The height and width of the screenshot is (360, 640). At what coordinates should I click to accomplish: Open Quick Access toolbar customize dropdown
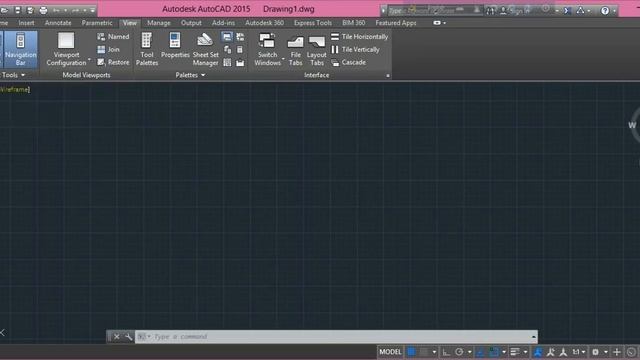pos(93,10)
